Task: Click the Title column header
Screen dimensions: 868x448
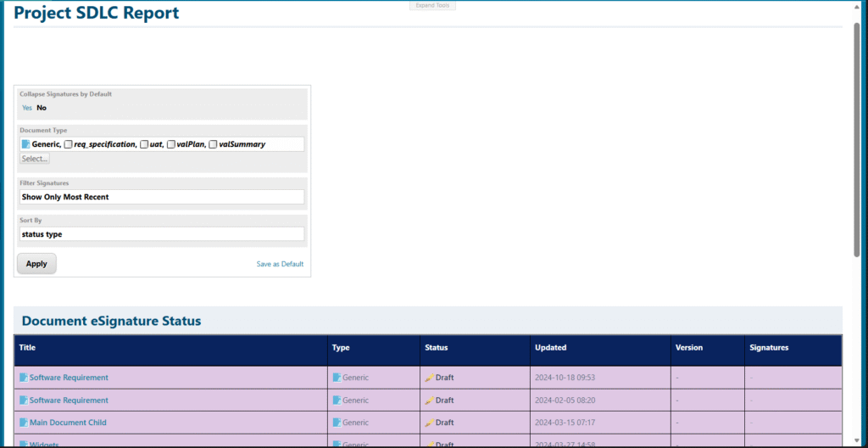Action: [x=27, y=347]
